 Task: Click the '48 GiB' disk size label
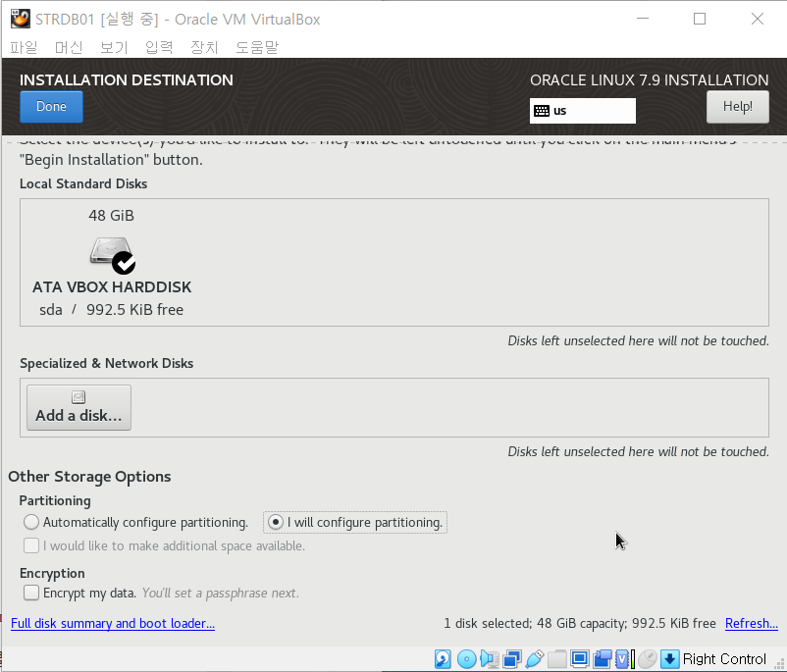click(x=112, y=215)
